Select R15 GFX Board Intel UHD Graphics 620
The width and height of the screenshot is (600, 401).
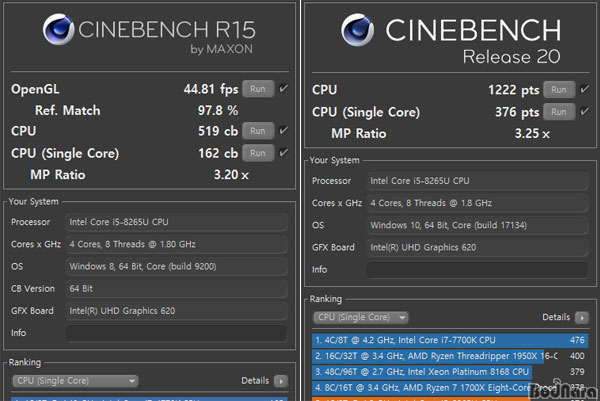176,311
